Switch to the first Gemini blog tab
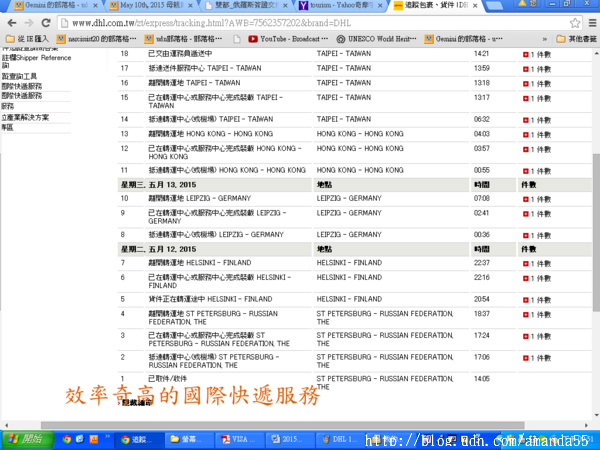Image resolution: width=600 pixels, height=450 pixels. coord(51,5)
